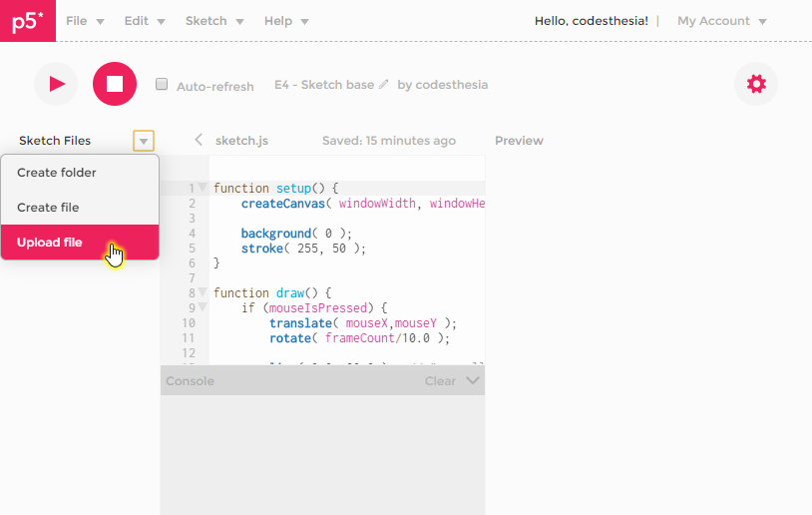Viewport: 812px width, 515px height.
Task: Collapse the console with the chevron
Action: (472, 380)
